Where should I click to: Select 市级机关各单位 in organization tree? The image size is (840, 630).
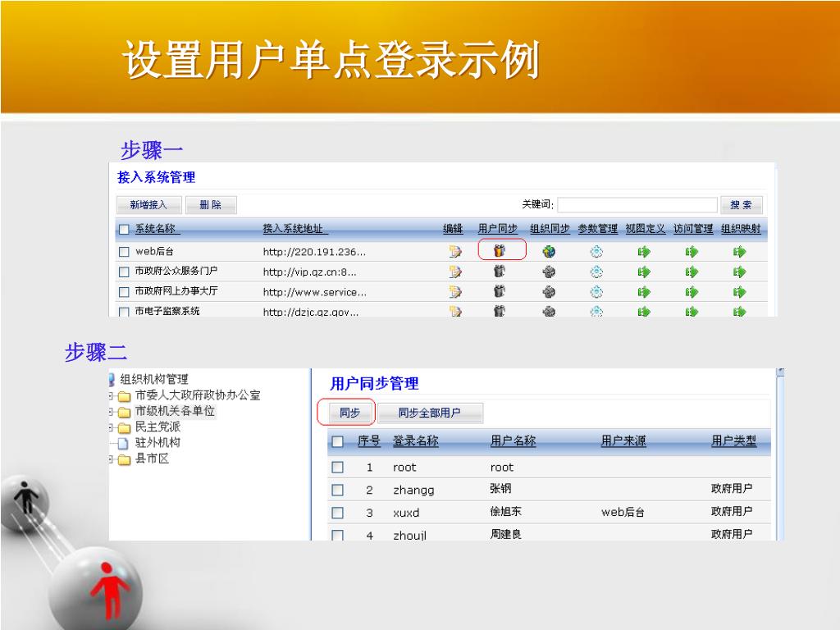click(174, 411)
